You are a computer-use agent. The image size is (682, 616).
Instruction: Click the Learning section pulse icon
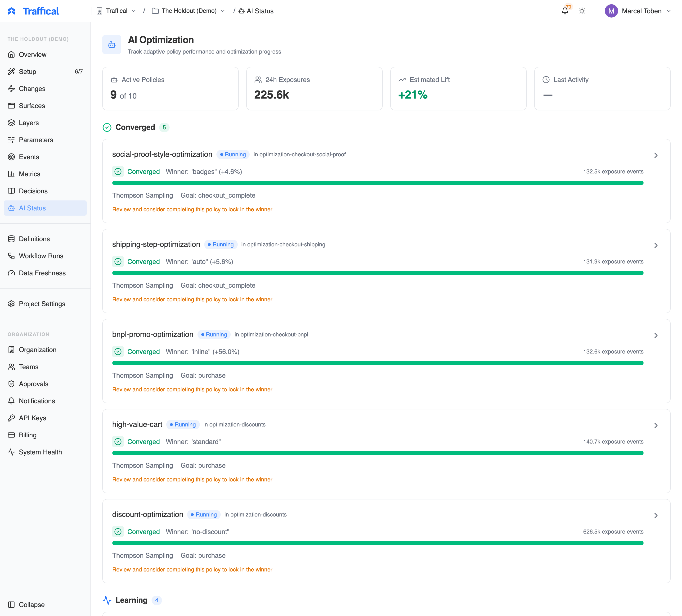(x=107, y=600)
